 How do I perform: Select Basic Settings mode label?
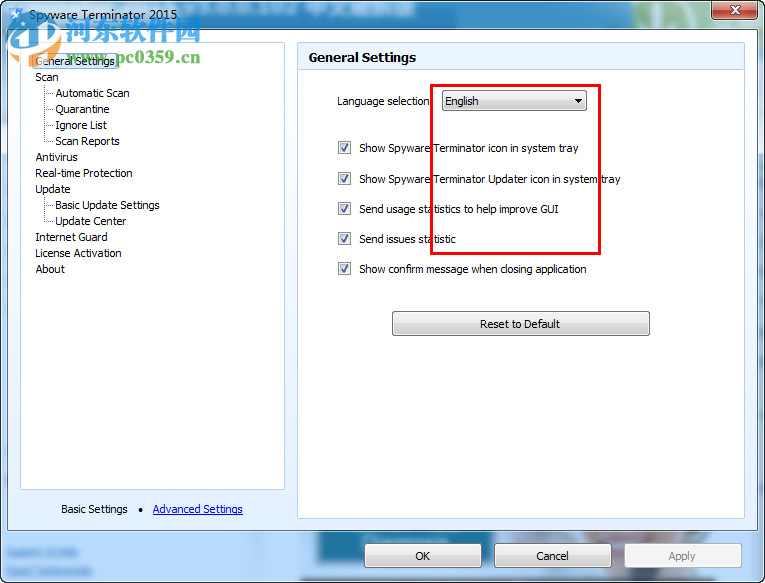coord(94,509)
